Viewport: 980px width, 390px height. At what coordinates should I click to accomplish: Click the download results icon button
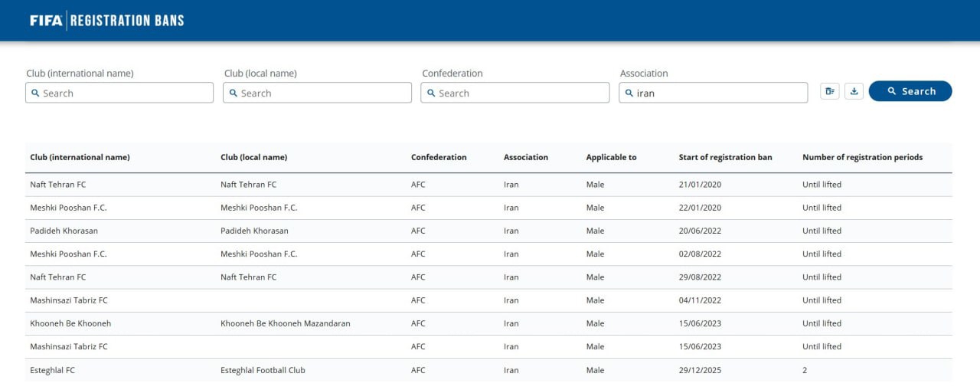pos(854,91)
